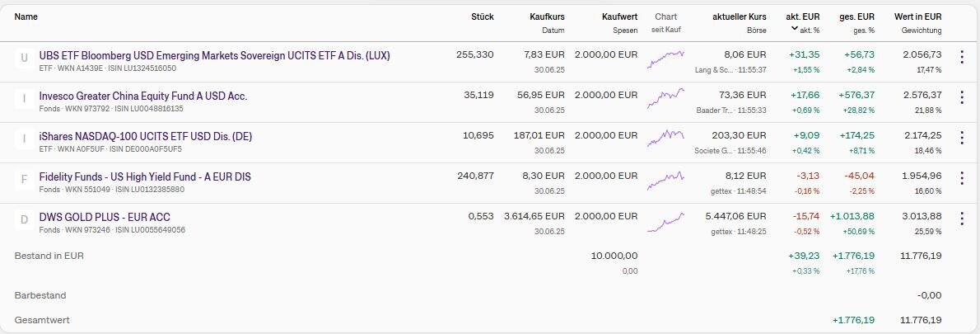The image size is (980, 334).
Task: Open three-dot menu for DWS GOLD PLUS row
Action: tap(961, 219)
